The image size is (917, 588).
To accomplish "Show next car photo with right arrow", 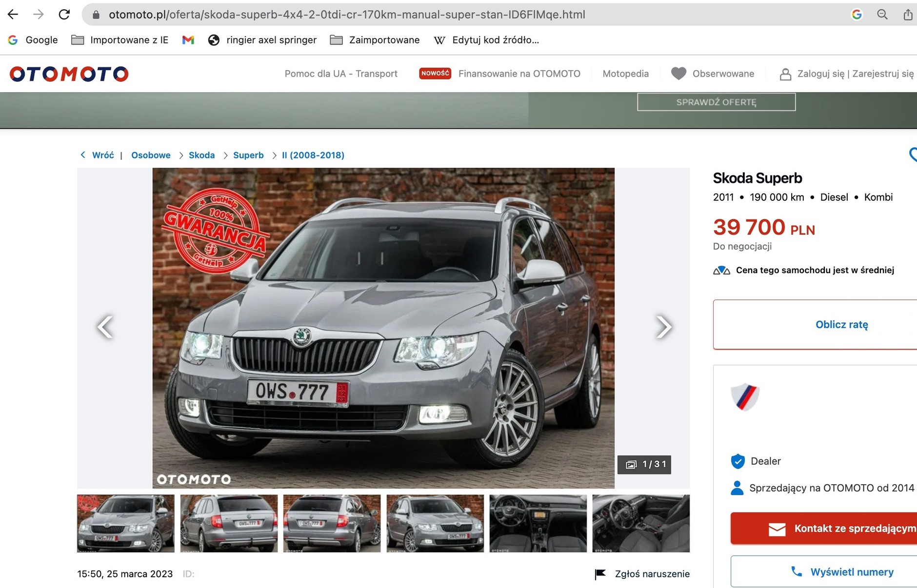I will pos(662,327).
